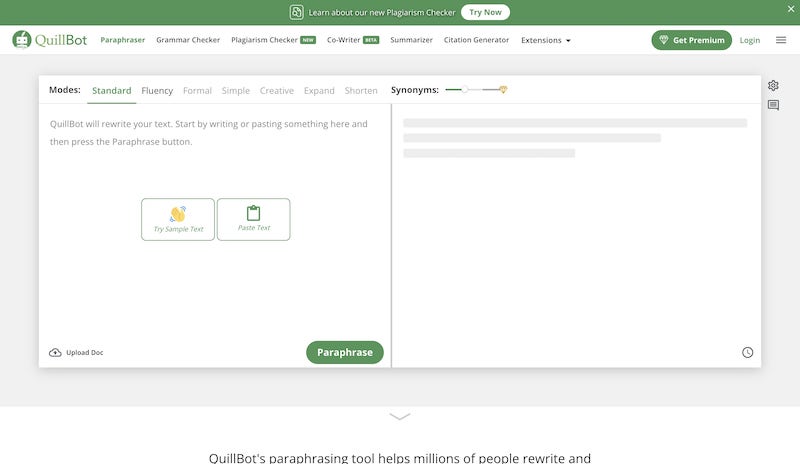Click the Upload Doc cloud icon
The width and height of the screenshot is (800, 464).
pyautogui.click(x=55, y=353)
